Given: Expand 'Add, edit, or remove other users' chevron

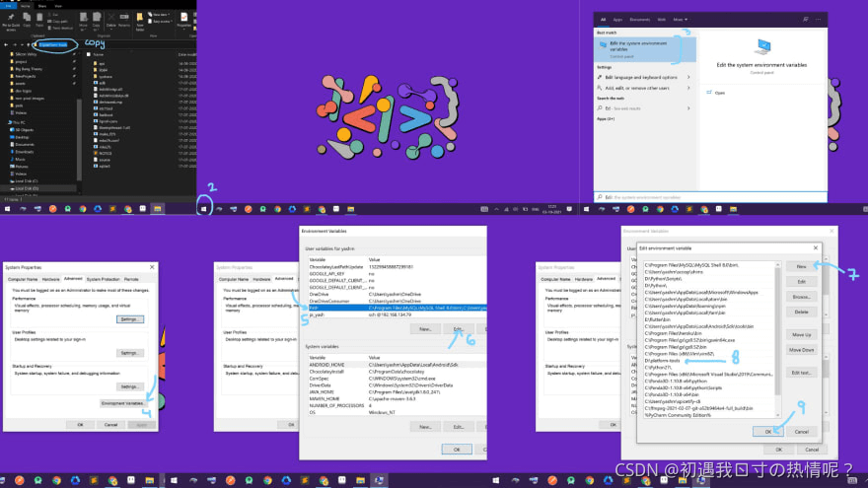Looking at the screenshot, I should coord(688,88).
